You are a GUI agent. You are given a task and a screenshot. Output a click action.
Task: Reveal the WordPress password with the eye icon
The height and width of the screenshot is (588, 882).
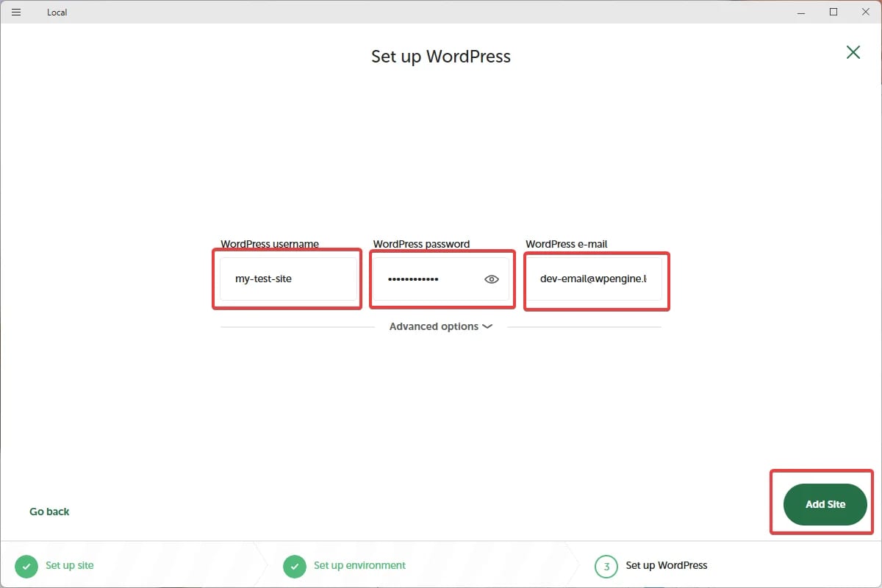click(x=491, y=279)
